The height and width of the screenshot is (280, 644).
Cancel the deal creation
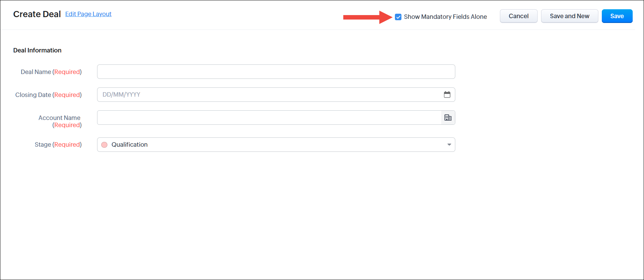pos(518,16)
